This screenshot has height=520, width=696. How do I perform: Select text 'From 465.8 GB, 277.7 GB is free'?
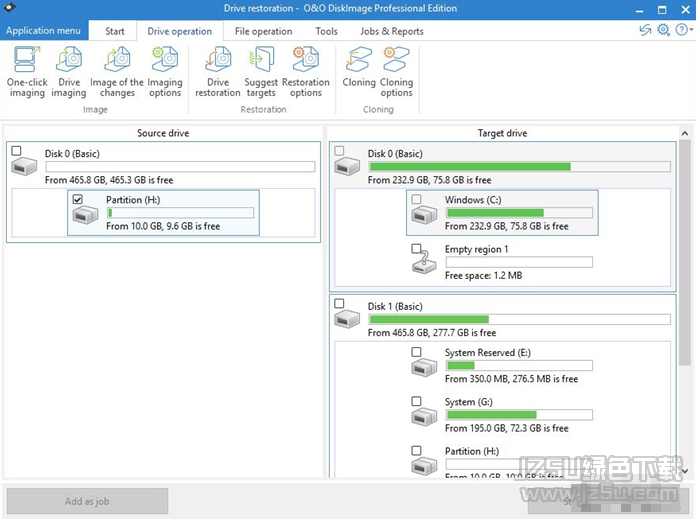click(432, 333)
